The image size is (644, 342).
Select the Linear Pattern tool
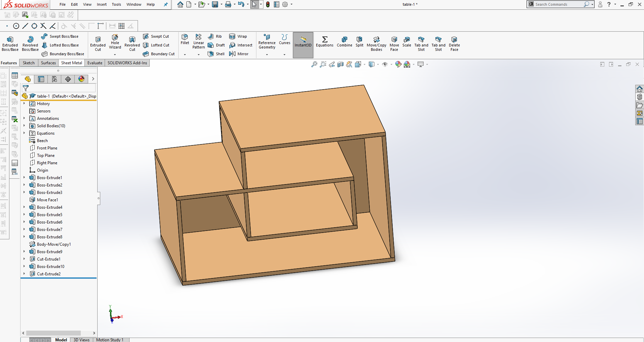199,42
